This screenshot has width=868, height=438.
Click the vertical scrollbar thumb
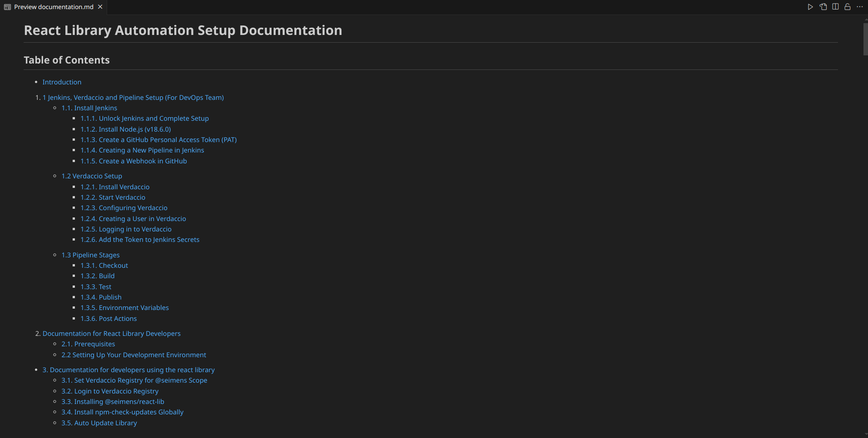[x=865, y=39]
